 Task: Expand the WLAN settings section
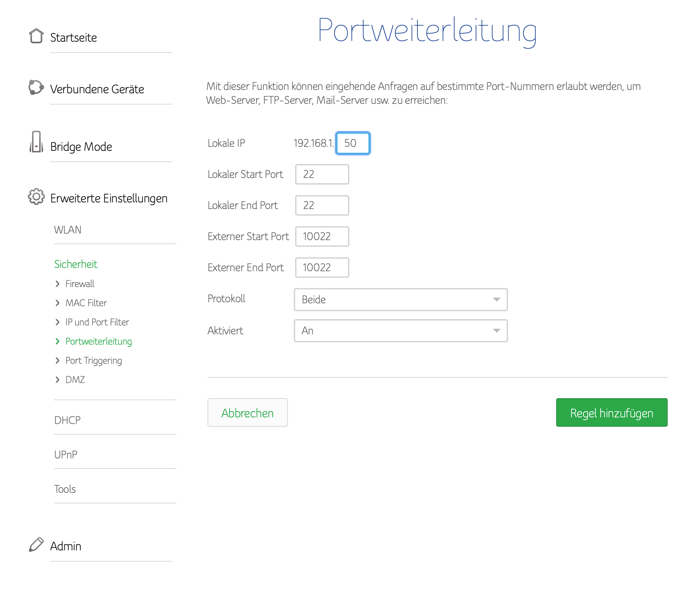68,230
